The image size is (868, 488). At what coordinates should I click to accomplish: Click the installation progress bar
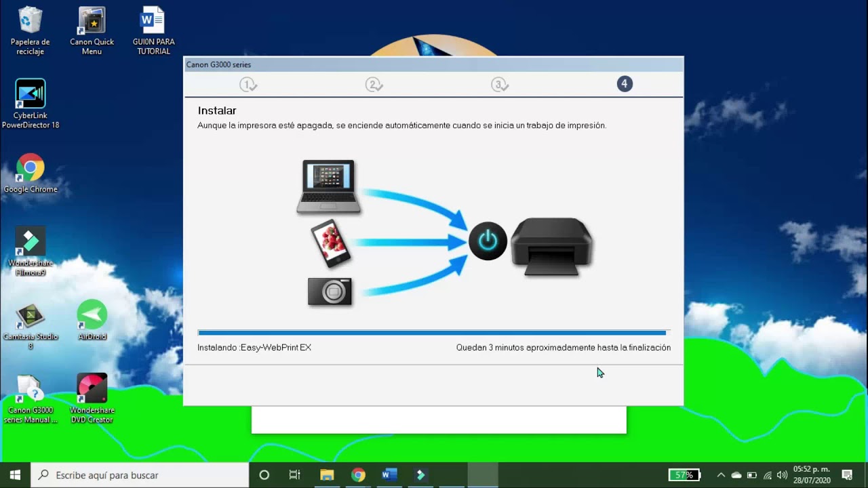(434, 333)
